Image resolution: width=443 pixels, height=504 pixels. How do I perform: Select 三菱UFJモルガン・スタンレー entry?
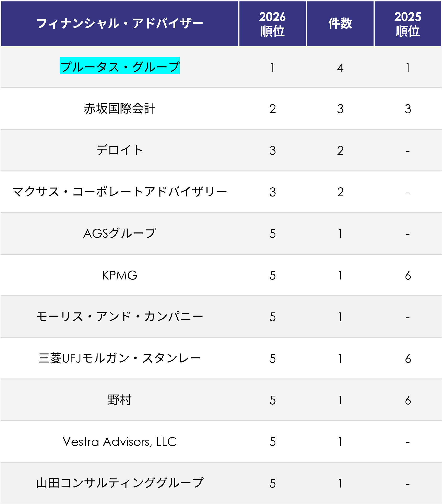pos(120,358)
